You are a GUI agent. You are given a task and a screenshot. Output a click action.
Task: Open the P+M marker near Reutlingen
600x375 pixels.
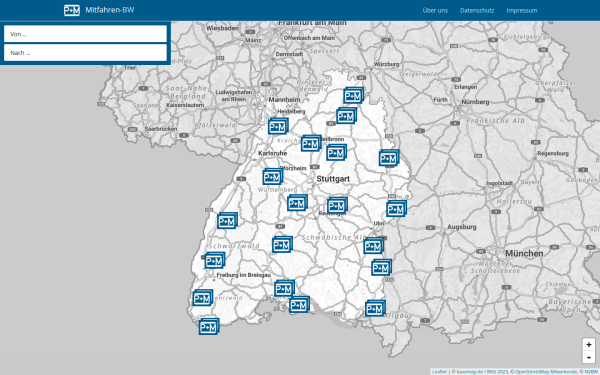click(x=338, y=206)
